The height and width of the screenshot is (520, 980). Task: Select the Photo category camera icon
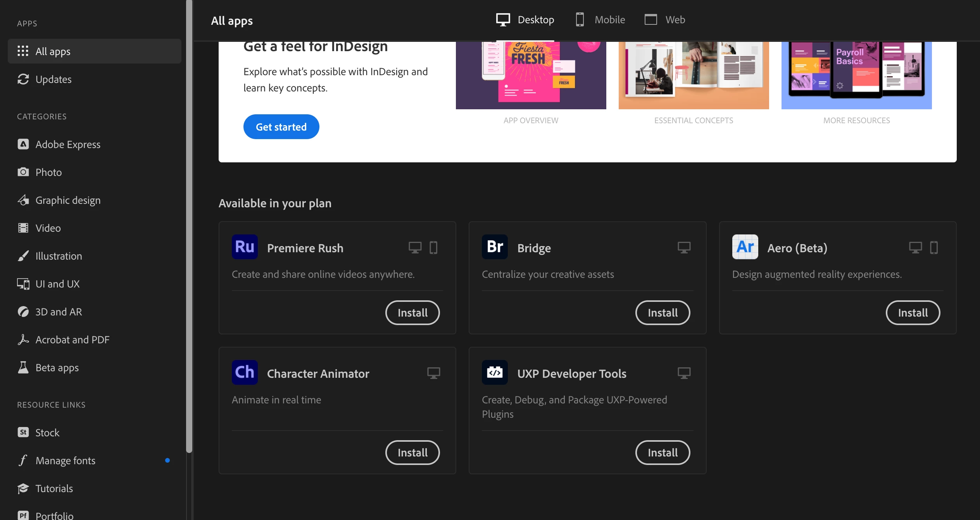click(x=23, y=172)
